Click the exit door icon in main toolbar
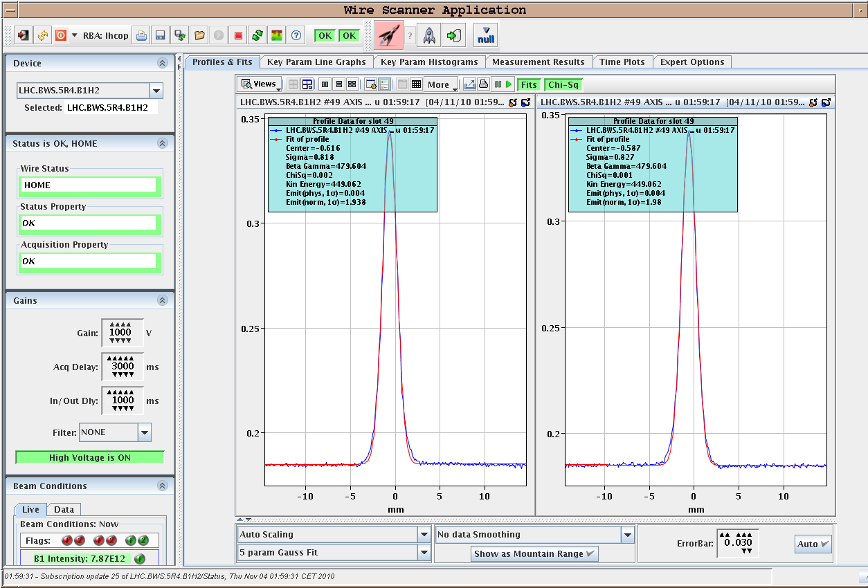This screenshot has height=588, width=868. pos(24,35)
